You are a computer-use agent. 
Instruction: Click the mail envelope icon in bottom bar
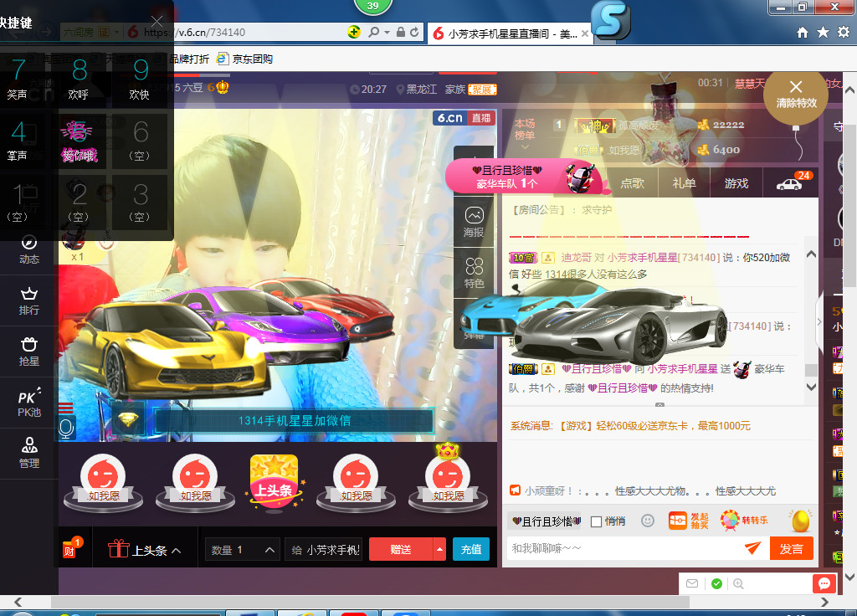pyautogui.click(x=692, y=583)
